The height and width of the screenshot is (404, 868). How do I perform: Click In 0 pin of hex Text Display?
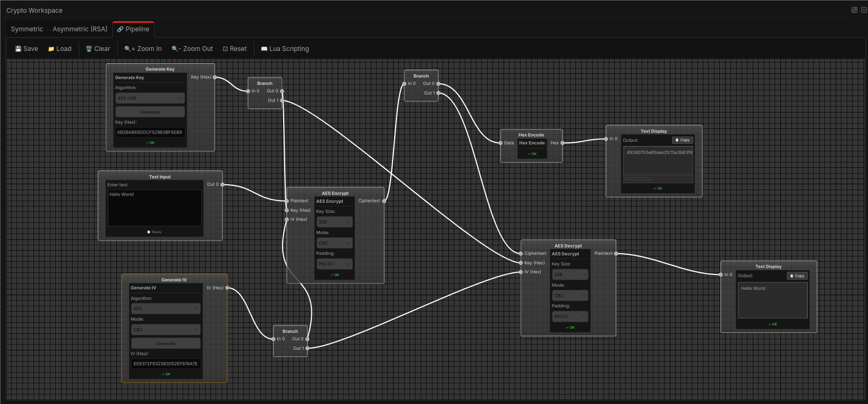[606, 139]
